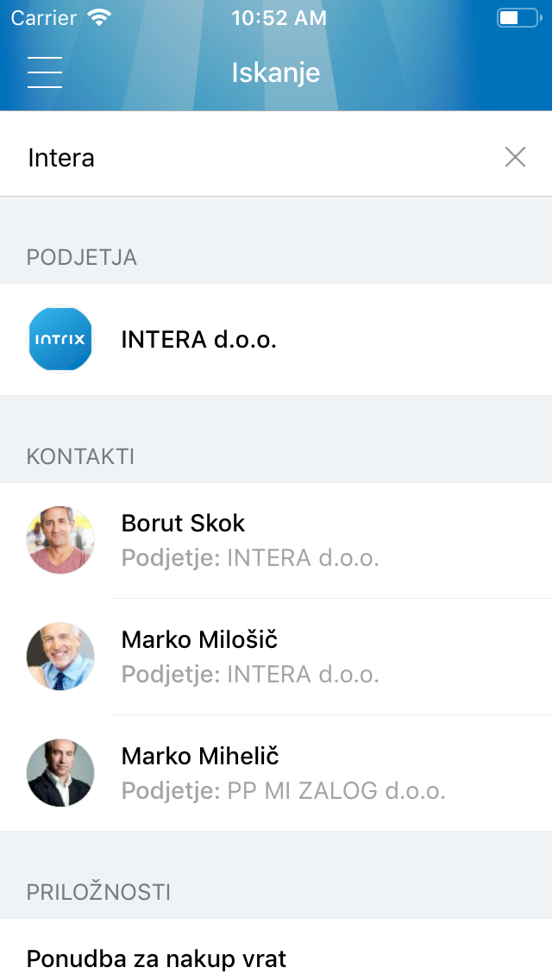This screenshot has width=552, height=980.
Task: Tap Borut Skok's profile photo
Action: (x=60, y=540)
